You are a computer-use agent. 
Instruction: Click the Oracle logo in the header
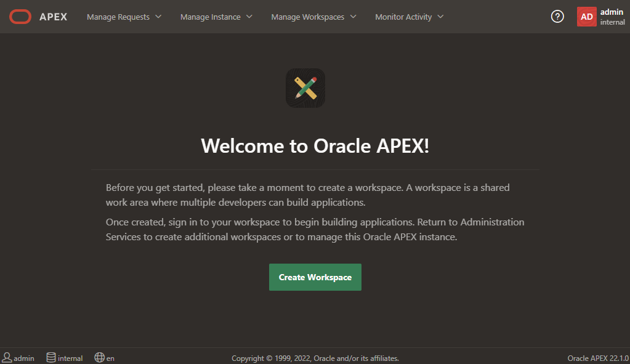(x=20, y=17)
